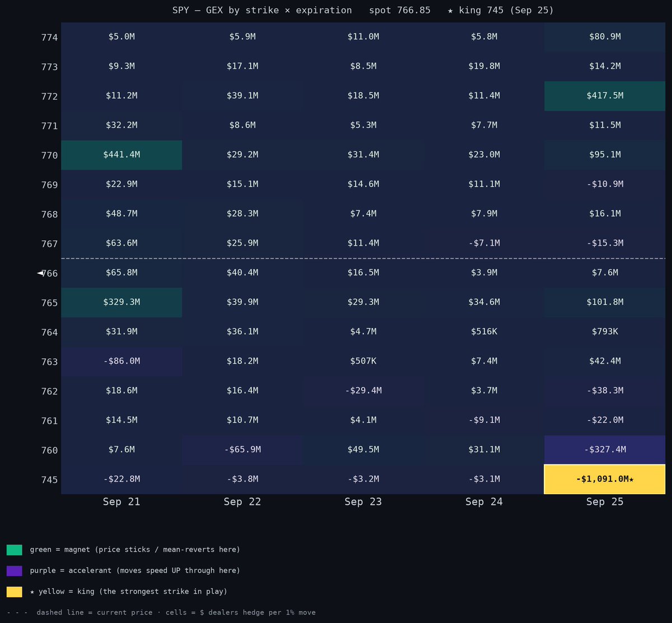This screenshot has height=623, width=672.
Task: Click the $101.8M cell in row 765
Action: click(x=605, y=302)
